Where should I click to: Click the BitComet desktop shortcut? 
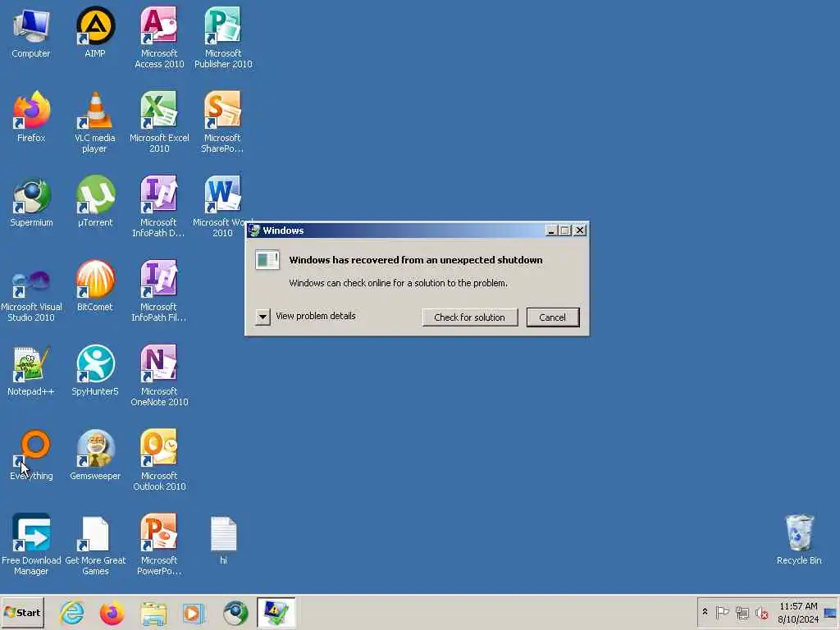[x=95, y=286]
